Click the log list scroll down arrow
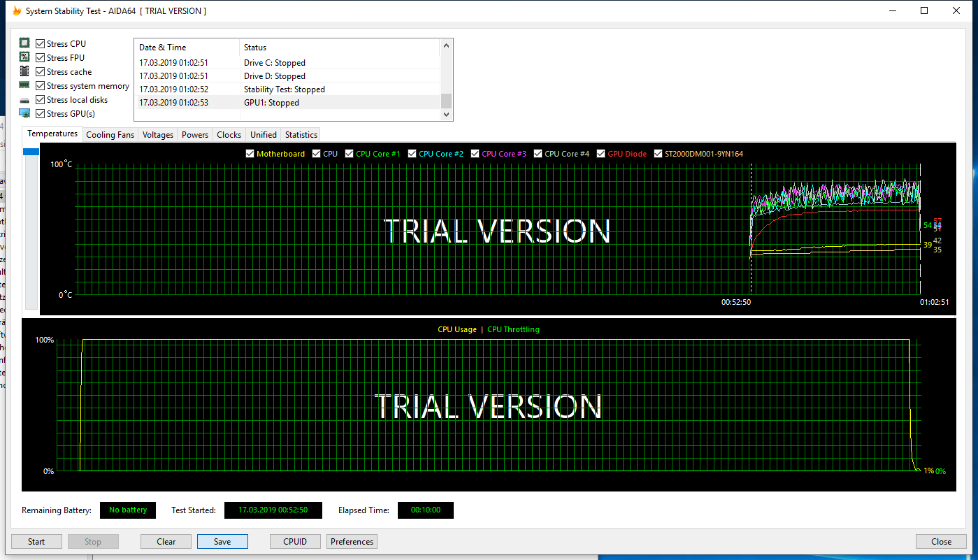Image resolution: width=978 pixels, height=560 pixels. click(x=446, y=114)
